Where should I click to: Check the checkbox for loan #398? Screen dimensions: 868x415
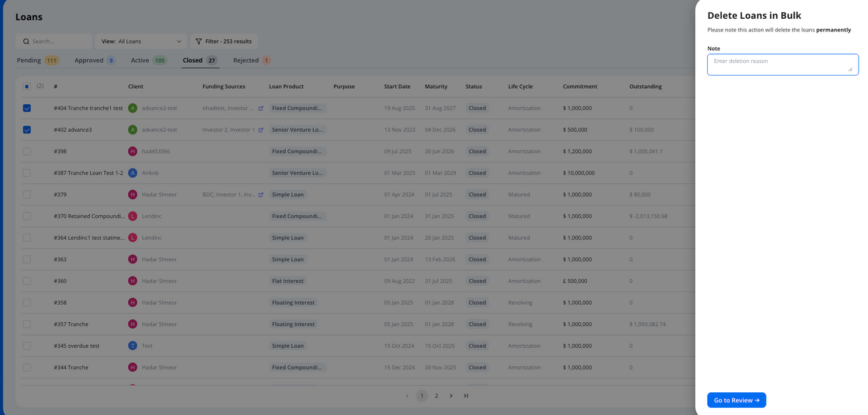click(27, 151)
